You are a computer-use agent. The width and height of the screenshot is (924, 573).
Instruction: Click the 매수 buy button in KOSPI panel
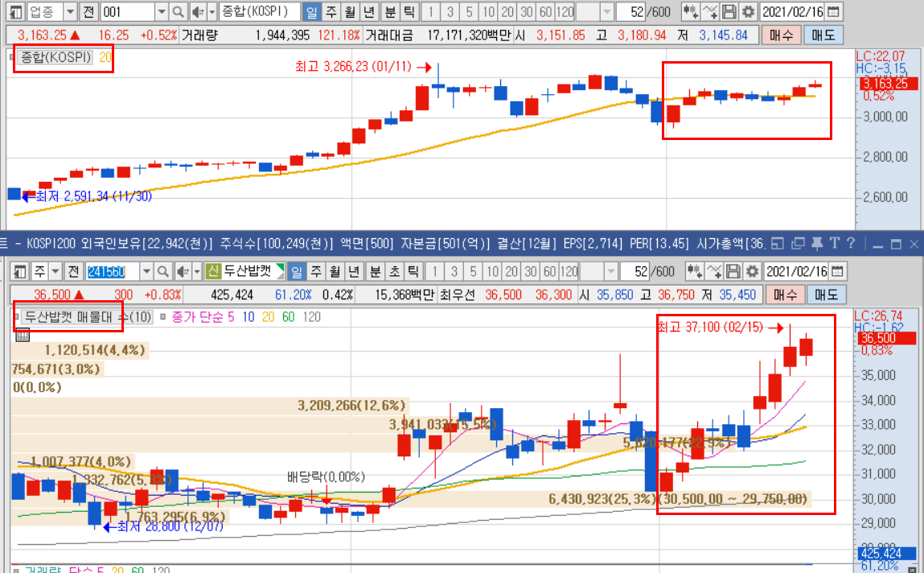click(782, 35)
